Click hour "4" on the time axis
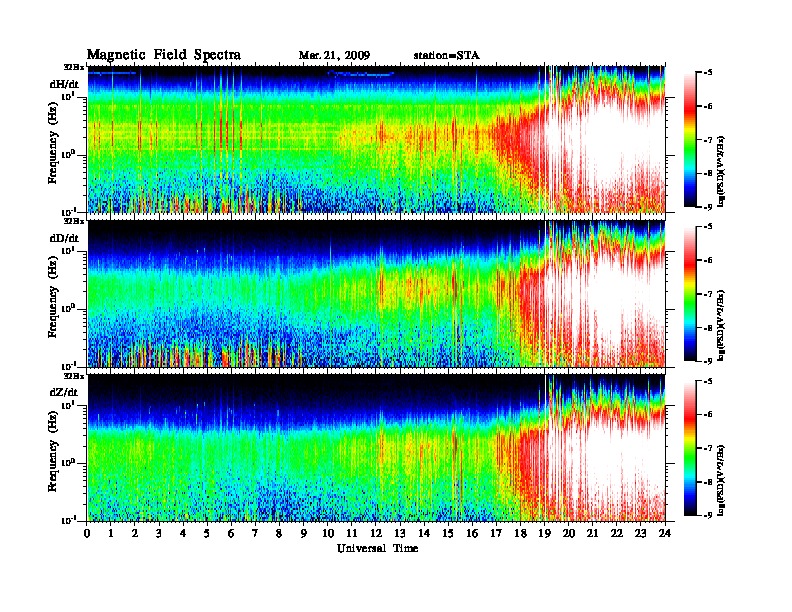 point(183,534)
